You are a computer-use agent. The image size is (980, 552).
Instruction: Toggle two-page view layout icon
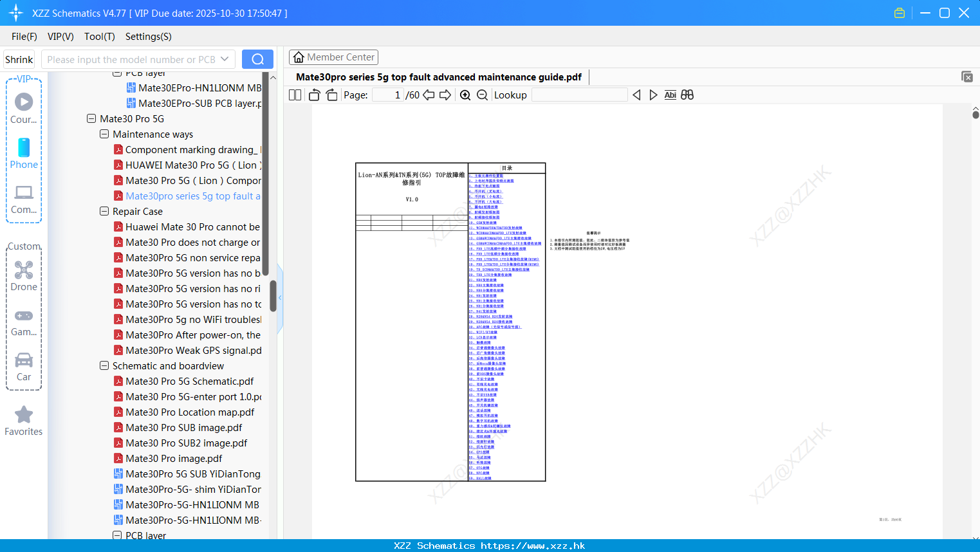(x=295, y=95)
